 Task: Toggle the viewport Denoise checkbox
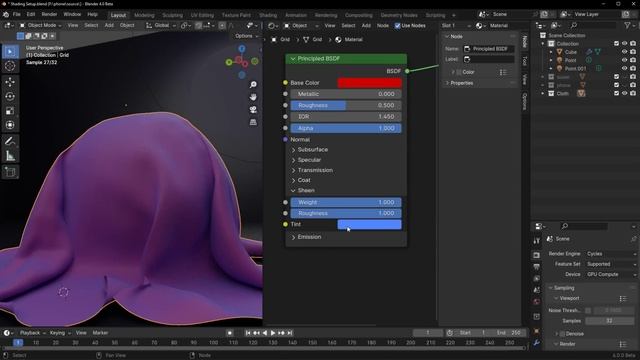562,334
